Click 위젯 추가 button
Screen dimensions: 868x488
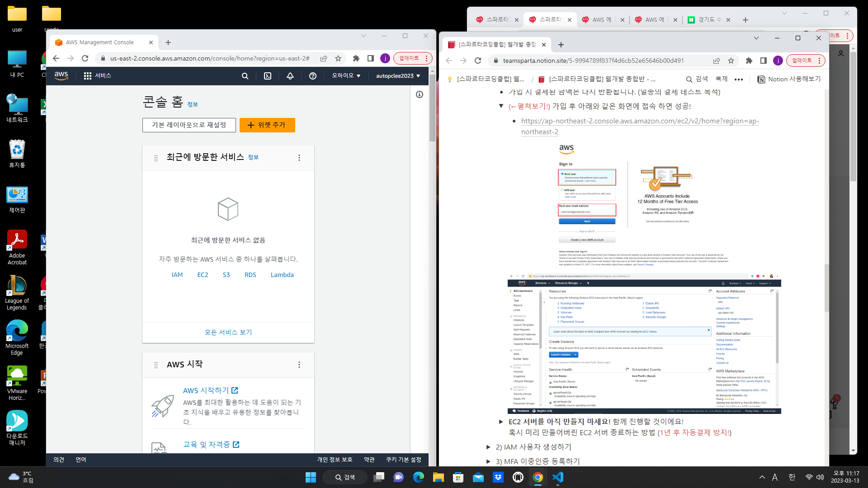coord(267,125)
